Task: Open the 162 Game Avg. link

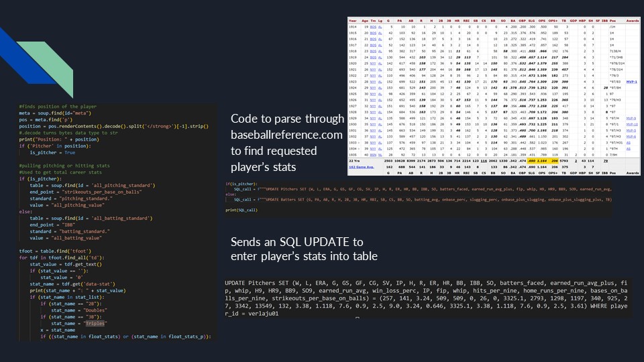Action: [362, 167]
